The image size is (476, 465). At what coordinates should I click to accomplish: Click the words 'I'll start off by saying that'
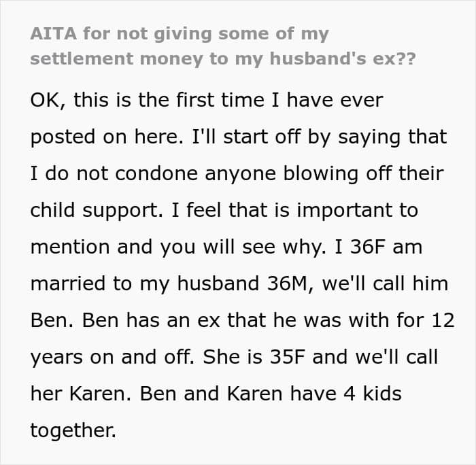coord(320,137)
